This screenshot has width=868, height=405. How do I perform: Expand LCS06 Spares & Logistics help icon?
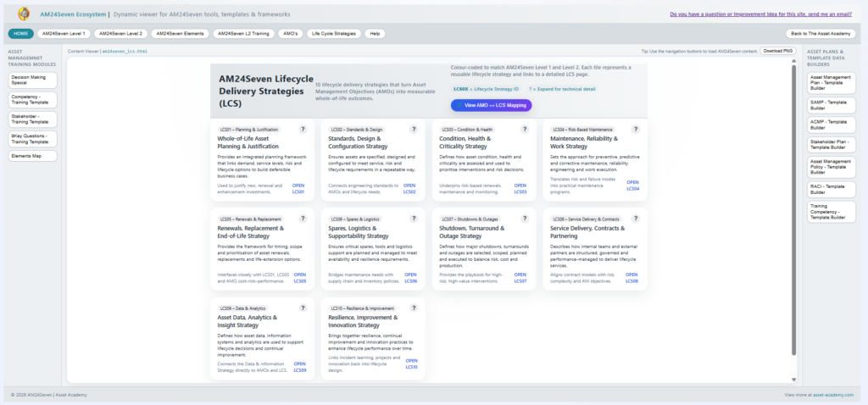tap(414, 219)
